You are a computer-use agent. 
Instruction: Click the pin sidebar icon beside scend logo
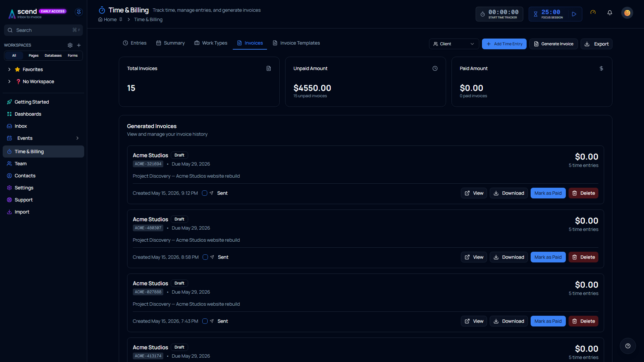tap(79, 12)
